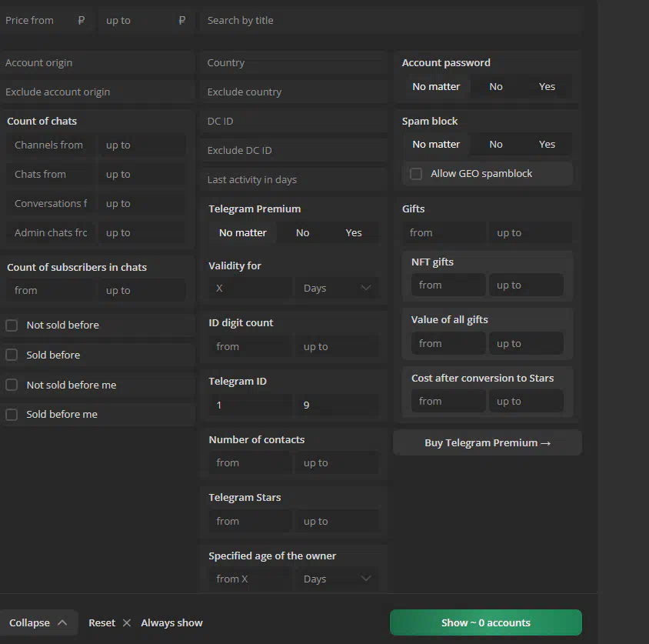Open the Country selector field

coord(294,62)
